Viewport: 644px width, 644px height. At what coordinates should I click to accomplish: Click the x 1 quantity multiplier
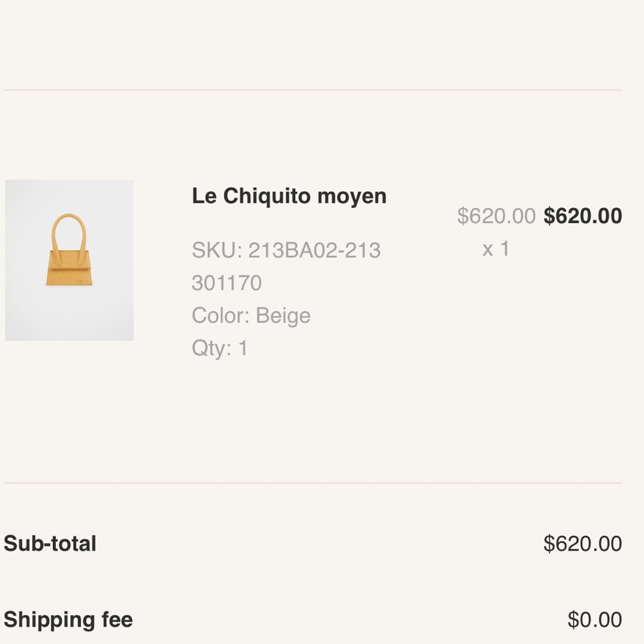pos(496,249)
